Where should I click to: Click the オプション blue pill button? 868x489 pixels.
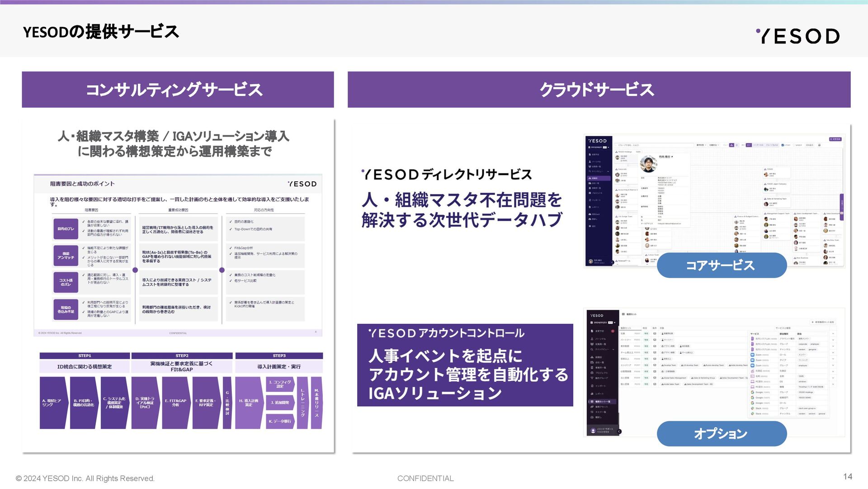click(x=721, y=433)
